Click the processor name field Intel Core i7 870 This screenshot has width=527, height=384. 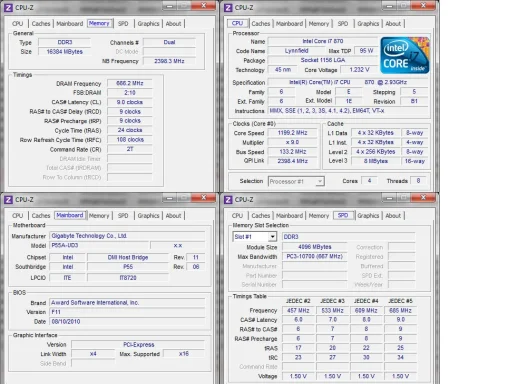pos(323,41)
